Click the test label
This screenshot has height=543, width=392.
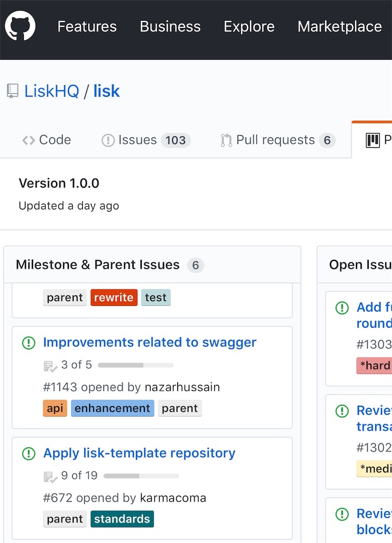pos(156,297)
